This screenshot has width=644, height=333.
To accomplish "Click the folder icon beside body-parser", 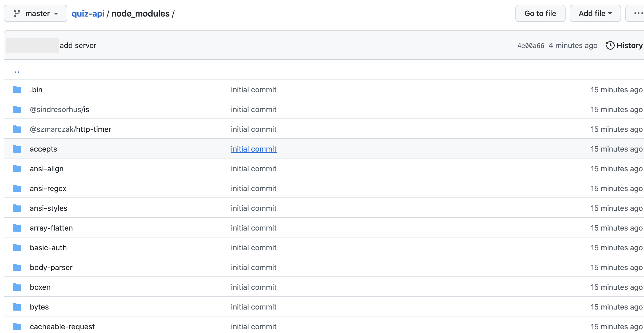I will pos(17,267).
